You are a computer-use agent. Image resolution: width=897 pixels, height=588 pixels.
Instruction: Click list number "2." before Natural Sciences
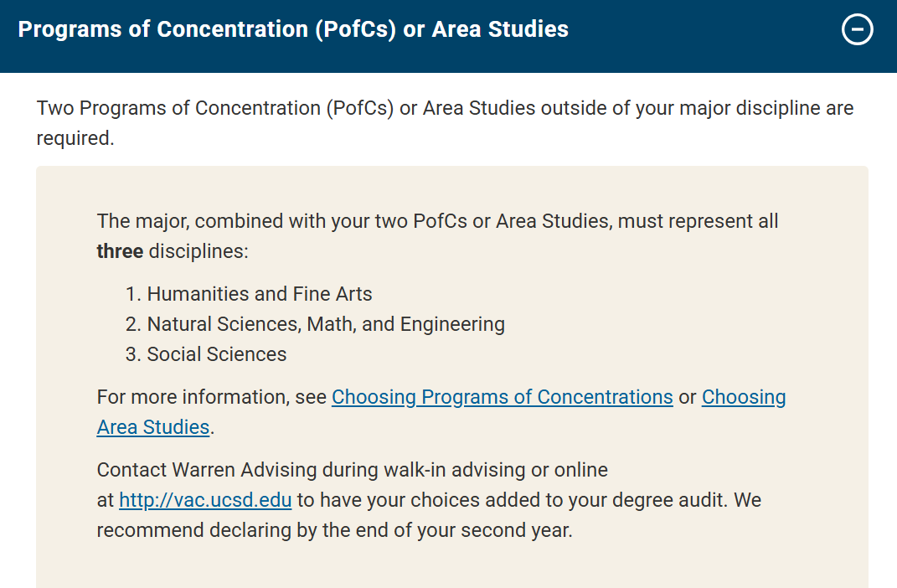(133, 324)
